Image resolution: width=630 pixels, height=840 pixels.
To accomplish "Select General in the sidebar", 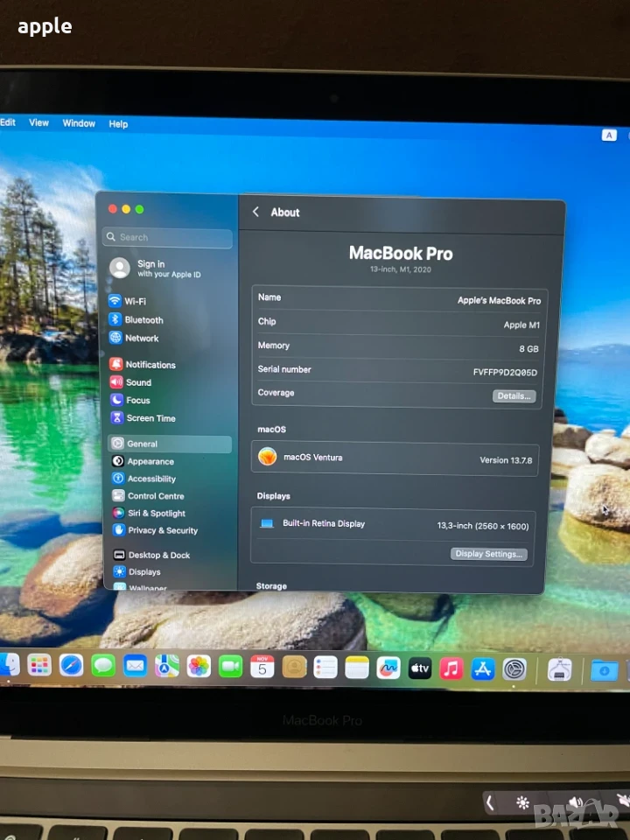I will (x=171, y=444).
